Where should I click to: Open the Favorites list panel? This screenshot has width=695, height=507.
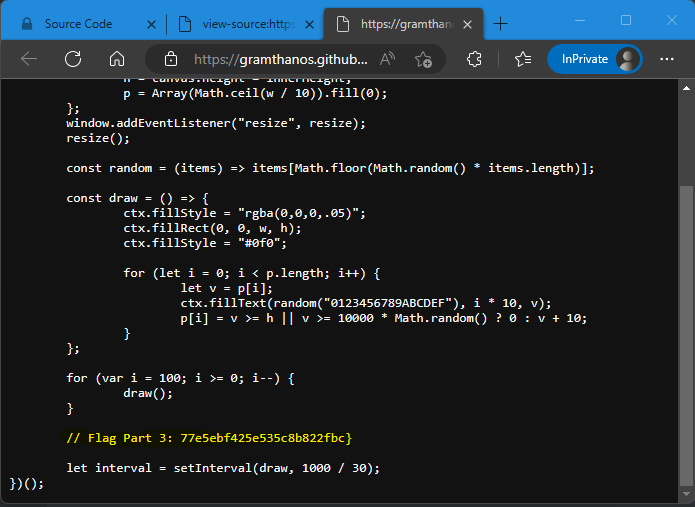point(522,59)
